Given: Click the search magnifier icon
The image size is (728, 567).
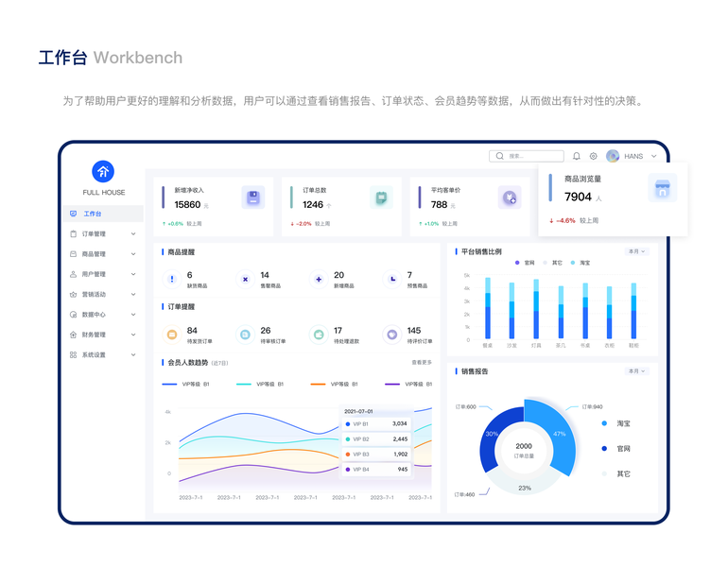Looking at the screenshot, I should click(x=499, y=156).
